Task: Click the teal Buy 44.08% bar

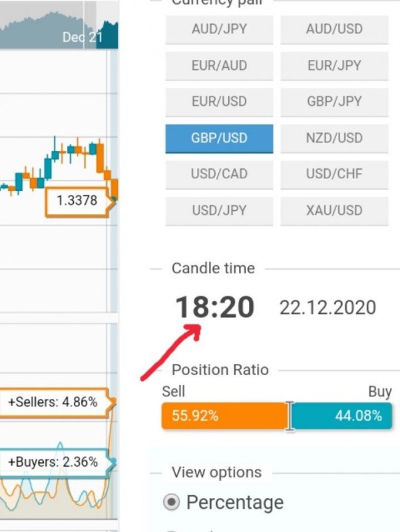Action: coord(341,416)
